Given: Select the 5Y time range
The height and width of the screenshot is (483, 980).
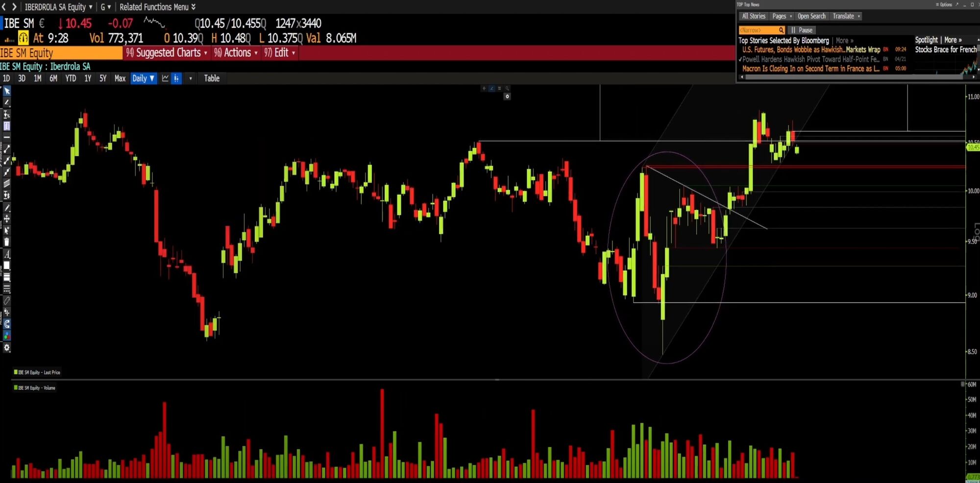Looking at the screenshot, I should click(x=103, y=78).
